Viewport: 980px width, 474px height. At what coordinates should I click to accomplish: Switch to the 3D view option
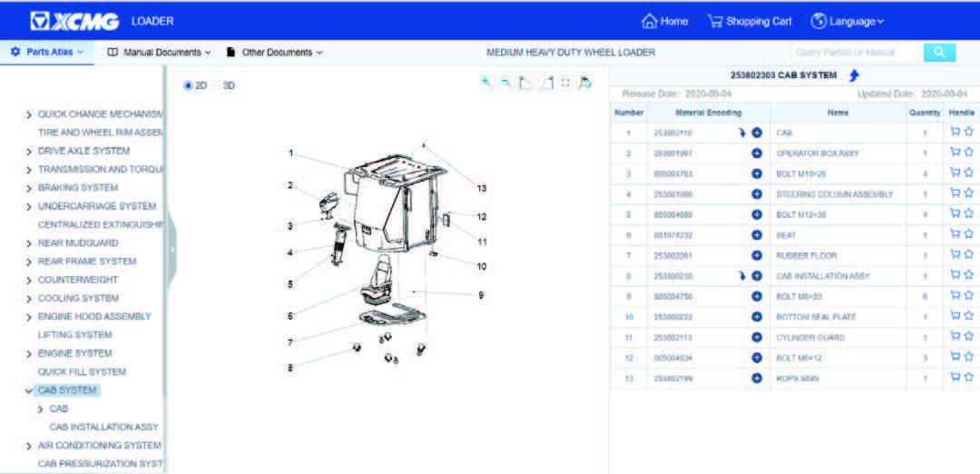pos(218,85)
